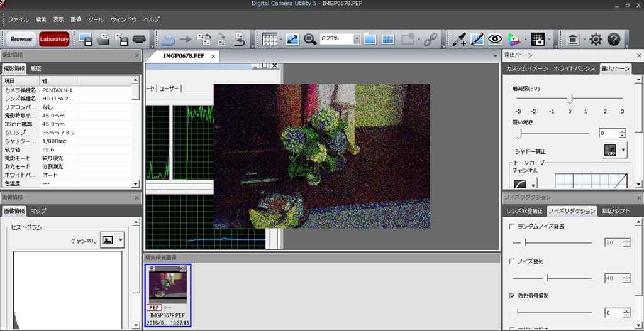Image resolution: width=644 pixels, height=331 pixels.
Task: Open the 6.25% zoom level dropdown
Action: point(357,39)
